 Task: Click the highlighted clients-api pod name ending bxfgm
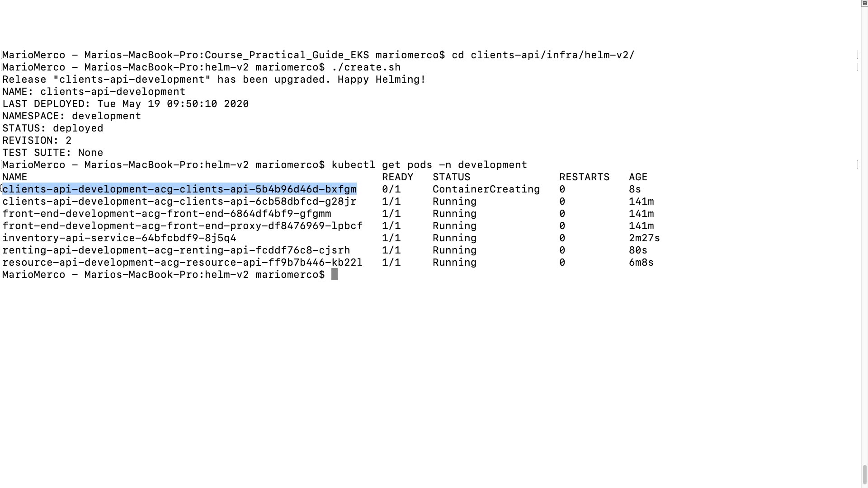pos(179,189)
